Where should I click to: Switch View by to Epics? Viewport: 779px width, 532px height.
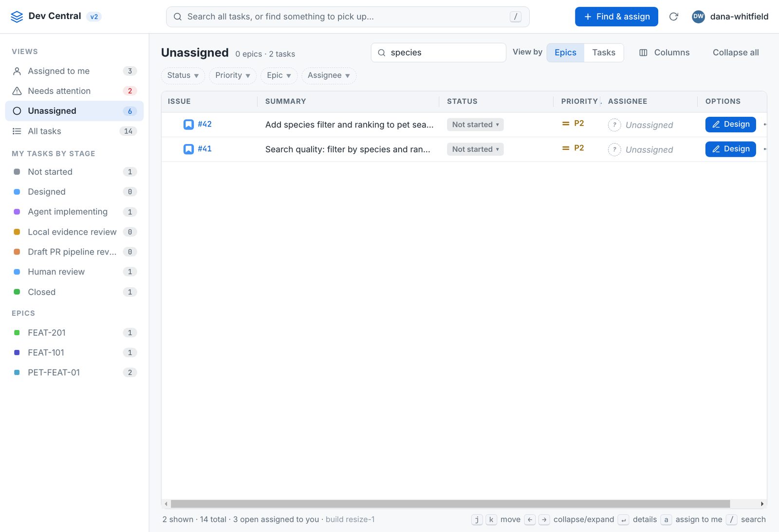coord(565,53)
